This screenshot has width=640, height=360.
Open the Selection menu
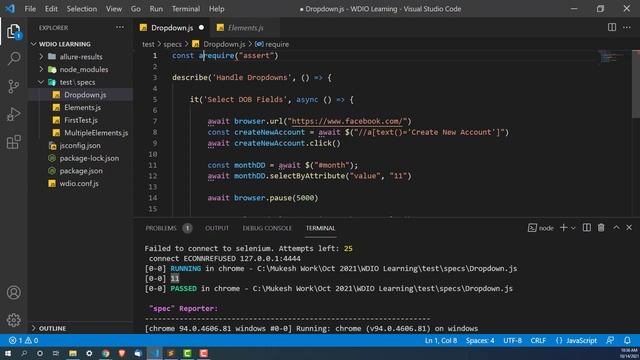[82, 9]
